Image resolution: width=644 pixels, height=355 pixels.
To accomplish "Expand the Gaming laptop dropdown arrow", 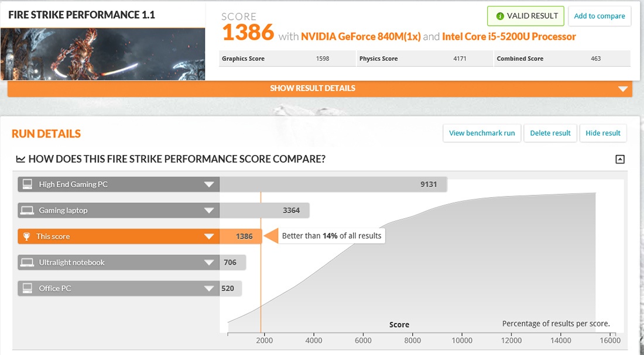I will (209, 211).
